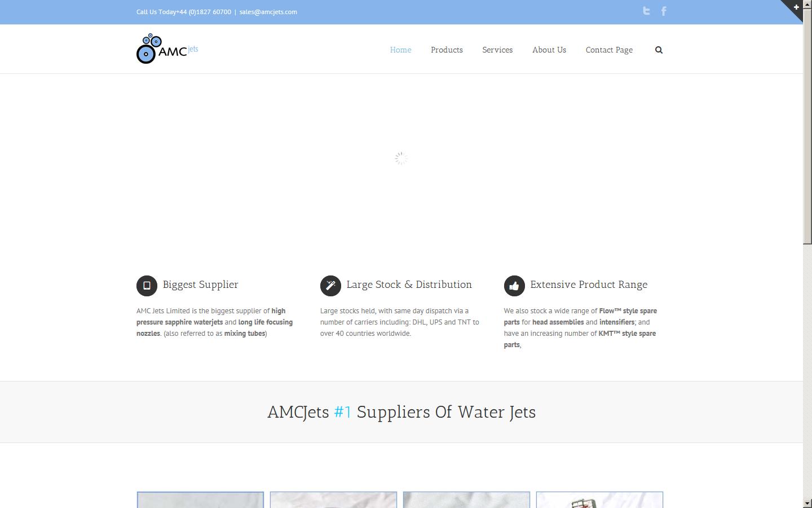Viewport: 812px width, 508px height.
Task: Go to the Contact Page
Action: [x=609, y=50]
